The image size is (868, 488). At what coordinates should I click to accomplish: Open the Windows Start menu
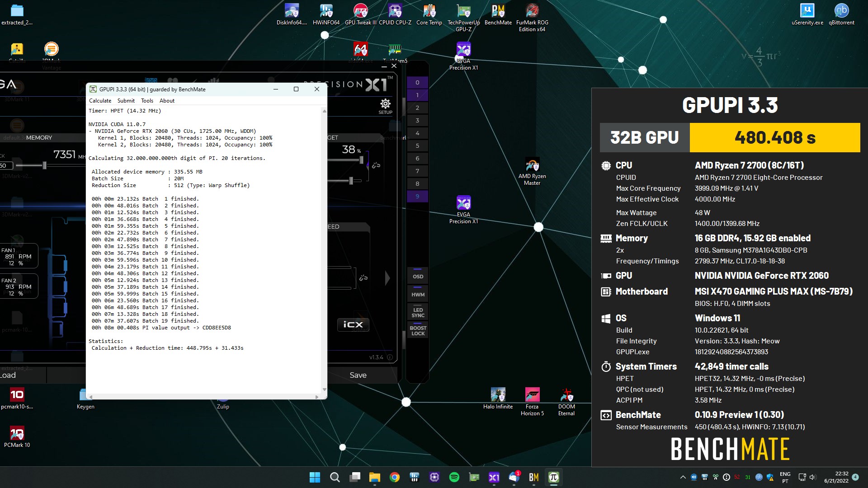point(315,477)
